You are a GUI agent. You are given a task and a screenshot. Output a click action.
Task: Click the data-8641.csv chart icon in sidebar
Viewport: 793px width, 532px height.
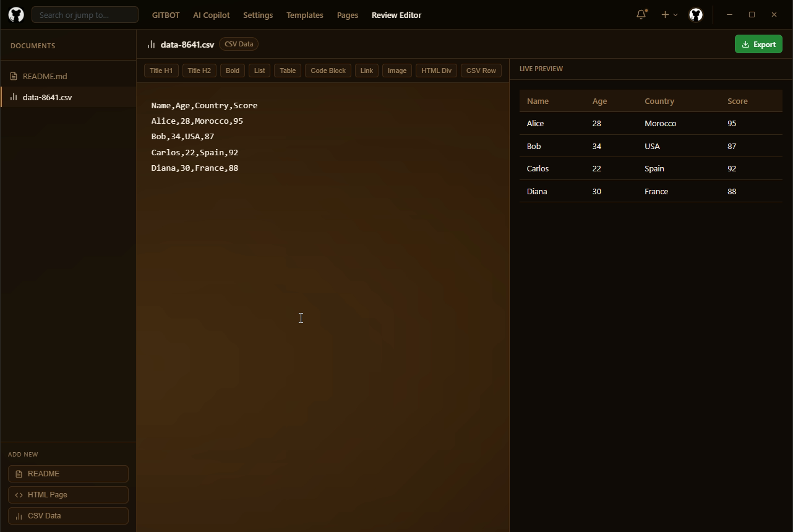click(x=14, y=97)
